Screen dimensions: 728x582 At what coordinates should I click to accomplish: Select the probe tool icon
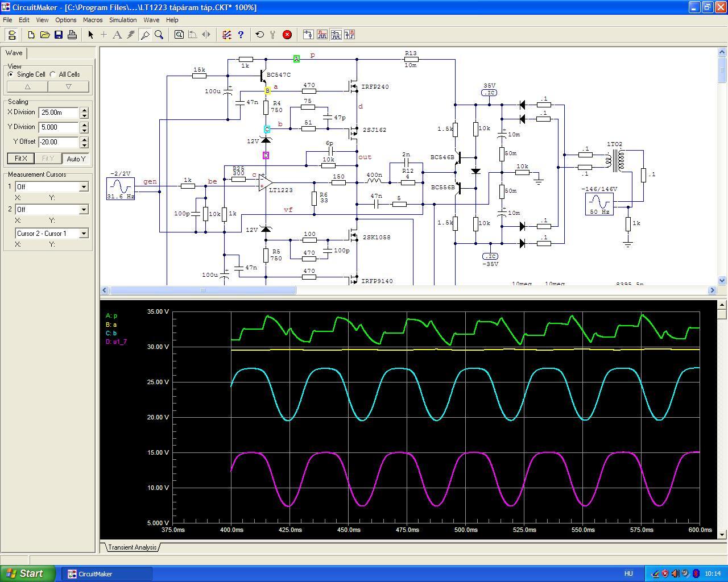(145, 35)
